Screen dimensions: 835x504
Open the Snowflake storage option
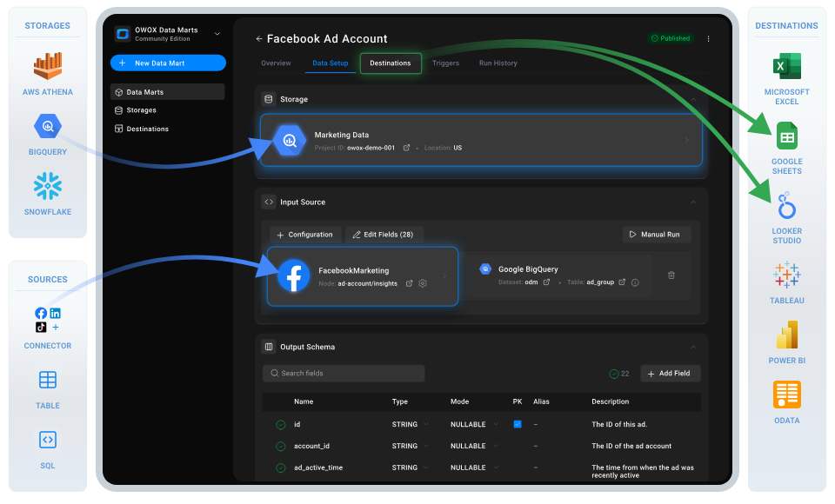47,185
